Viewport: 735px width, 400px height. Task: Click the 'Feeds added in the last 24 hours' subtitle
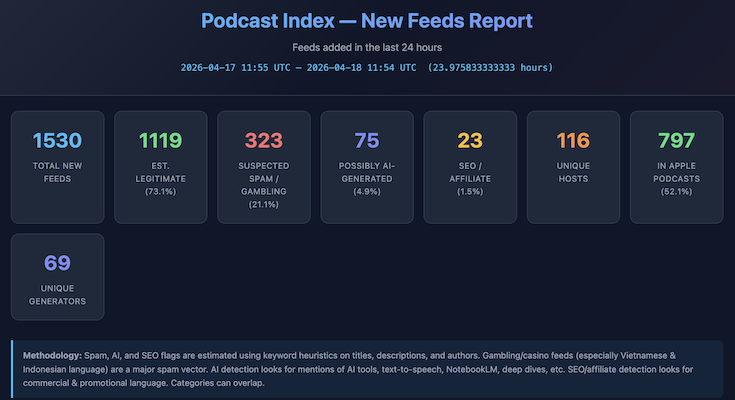click(367, 47)
